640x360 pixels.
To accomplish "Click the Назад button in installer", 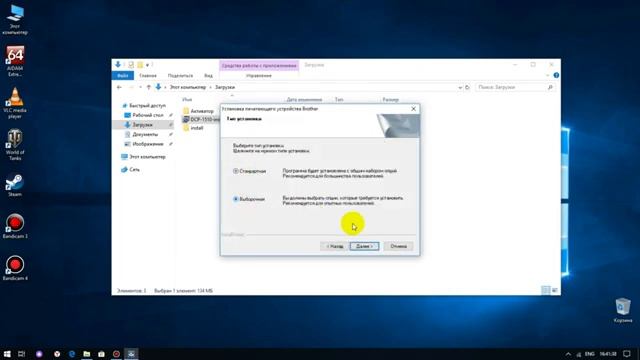I will (x=335, y=246).
